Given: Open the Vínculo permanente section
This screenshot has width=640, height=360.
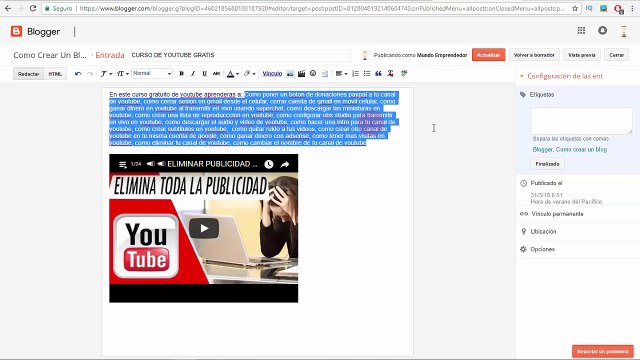Looking at the screenshot, I should pyautogui.click(x=557, y=214).
